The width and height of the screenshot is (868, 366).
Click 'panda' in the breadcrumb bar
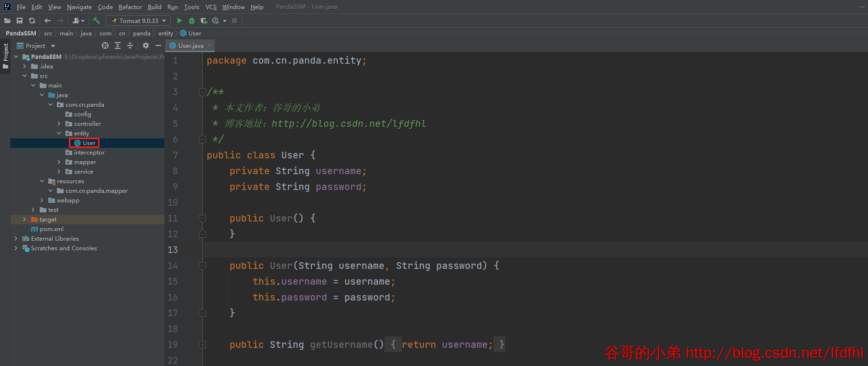pyautogui.click(x=142, y=33)
